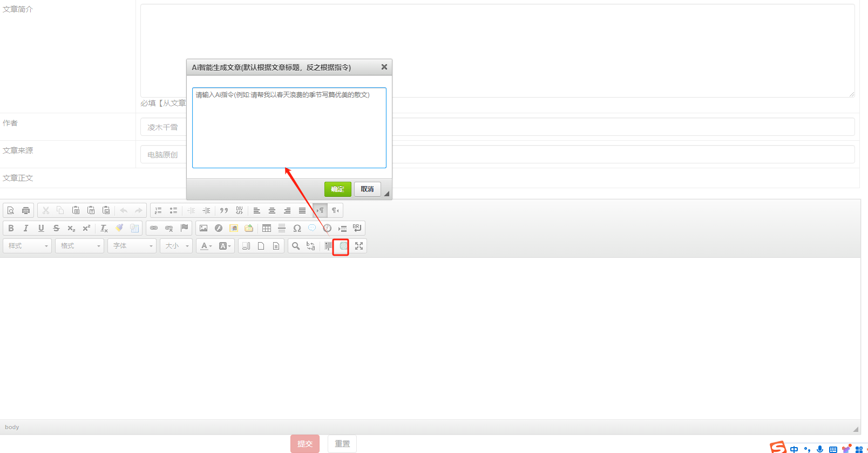The width and height of the screenshot is (868, 453).
Task: Apply block quote formatting
Action: click(224, 210)
